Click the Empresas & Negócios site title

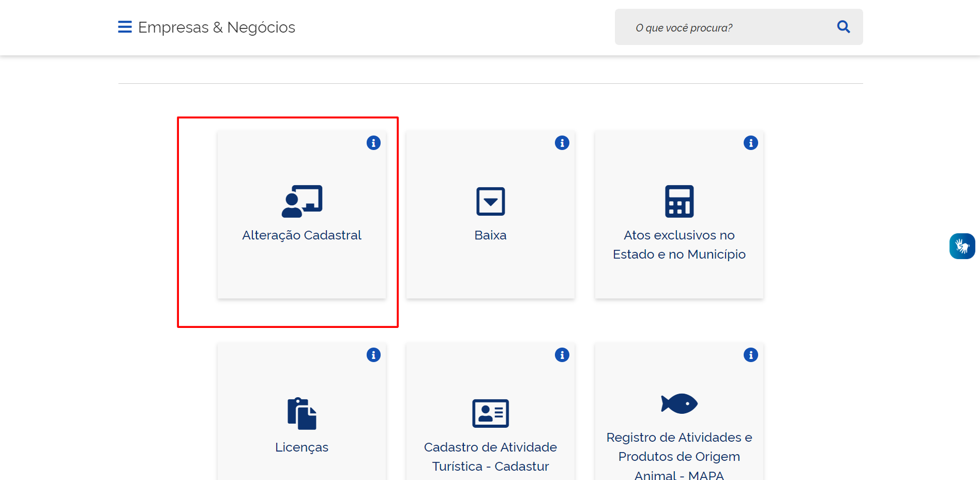coord(217,27)
